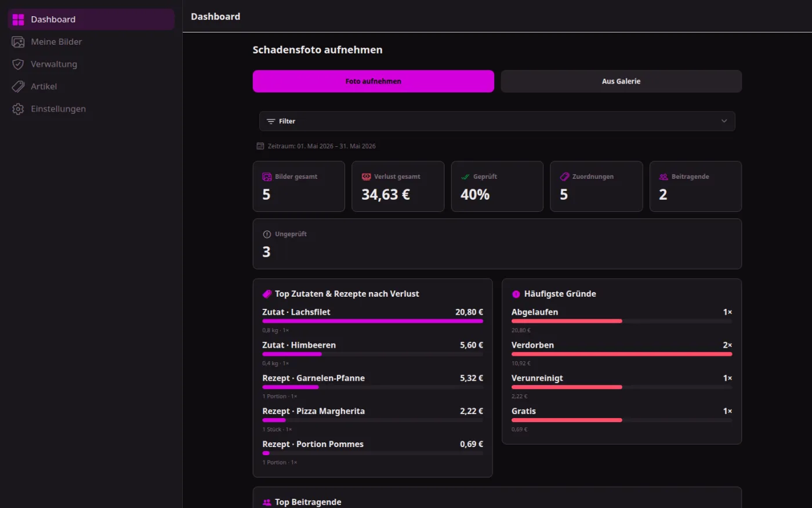Click the Verdorben reason bar

[622, 354]
